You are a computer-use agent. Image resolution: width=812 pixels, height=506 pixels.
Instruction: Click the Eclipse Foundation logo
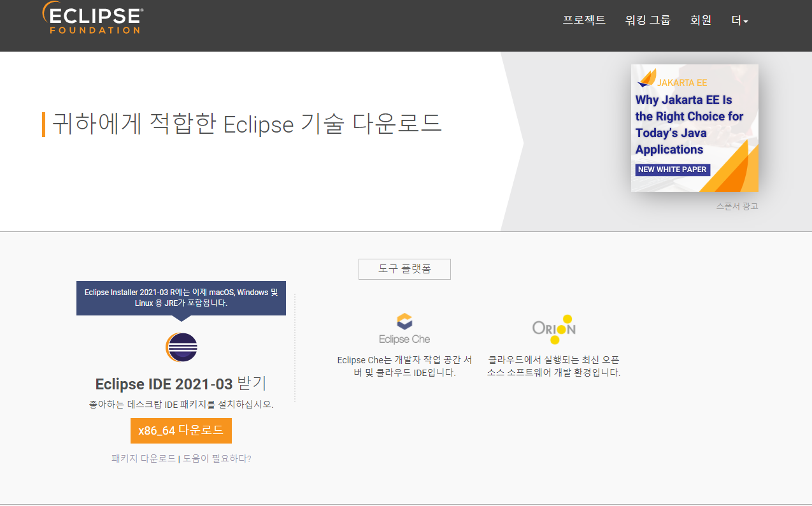(x=92, y=18)
